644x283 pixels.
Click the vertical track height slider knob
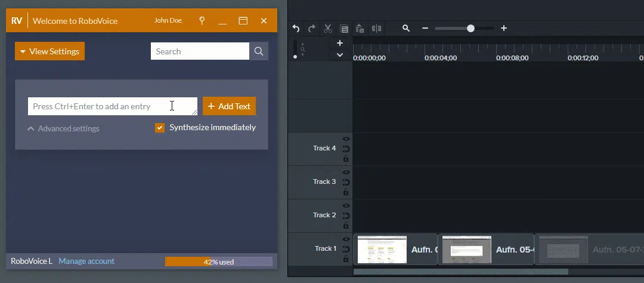coord(295,56)
